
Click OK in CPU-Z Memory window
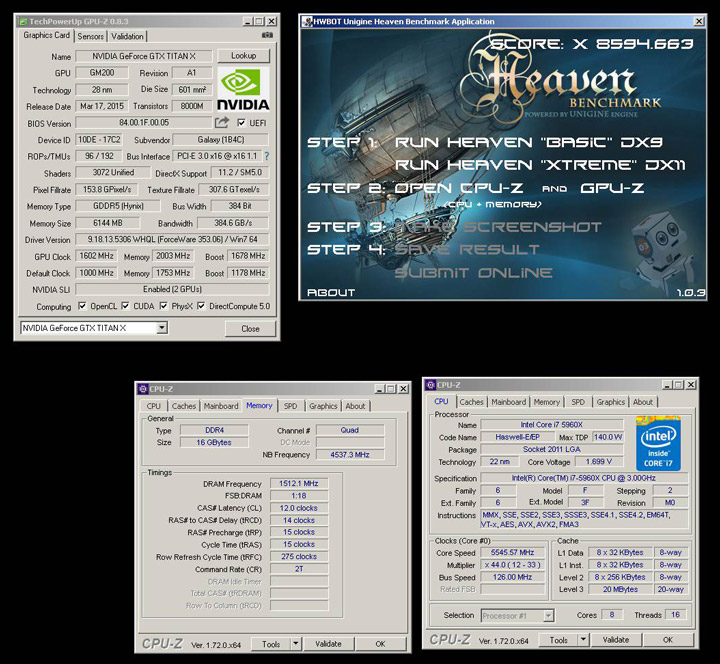(x=380, y=644)
